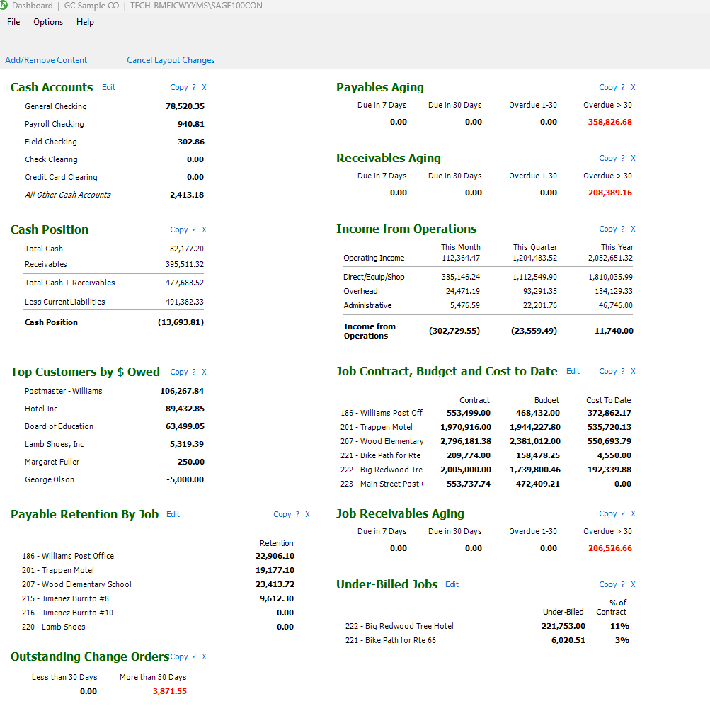Open the Help menu

click(85, 22)
